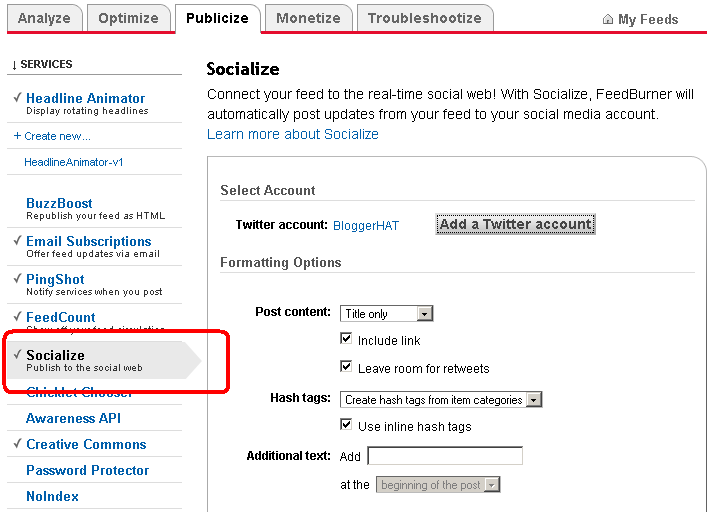Select the BloggerHAT Twitter account link
Screen dimensions: 710x512
pyautogui.click(x=365, y=226)
